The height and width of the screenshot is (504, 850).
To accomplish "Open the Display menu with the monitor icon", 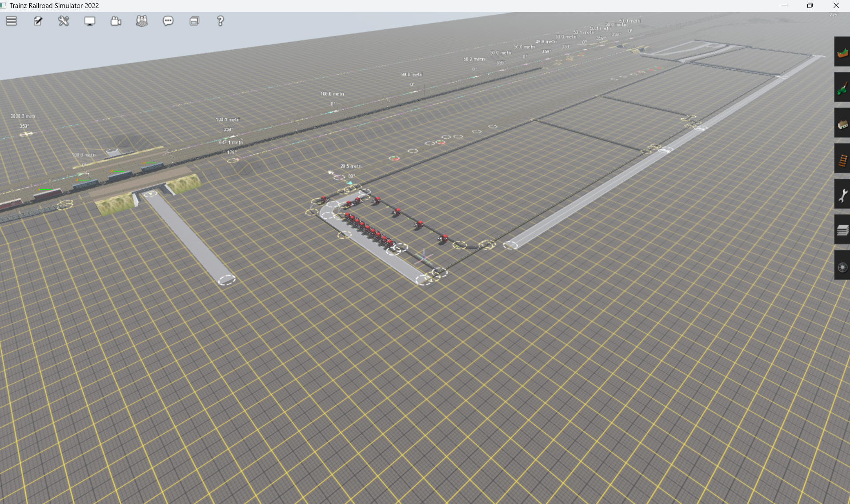I will coord(90,21).
